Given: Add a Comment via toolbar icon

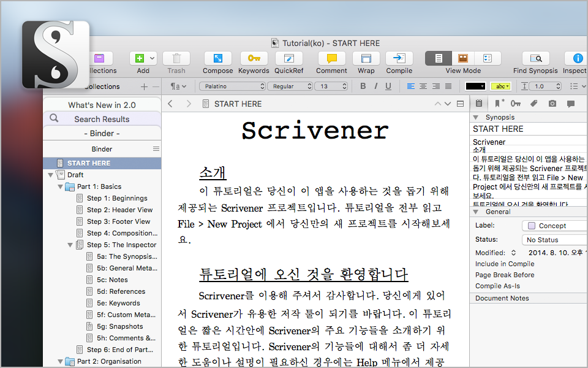Looking at the screenshot, I should (331, 58).
